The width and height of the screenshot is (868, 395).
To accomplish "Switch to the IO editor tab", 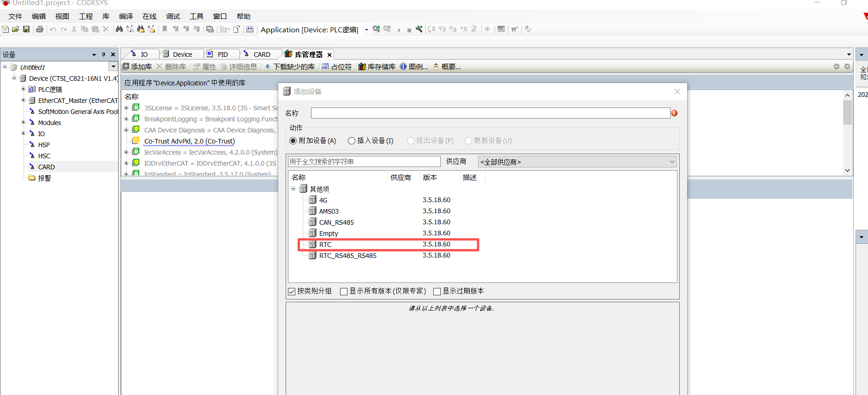I will point(144,54).
